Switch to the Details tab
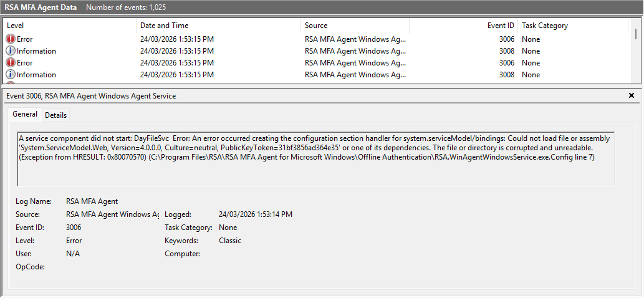Image resolution: width=644 pixels, height=298 pixels. [56, 115]
